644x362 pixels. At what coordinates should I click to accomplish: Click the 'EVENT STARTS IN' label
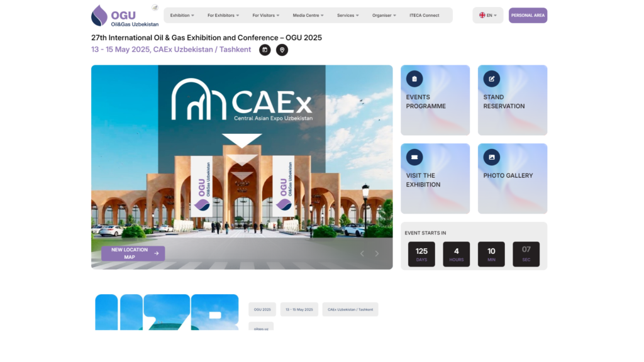pyautogui.click(x=425, y=233)
